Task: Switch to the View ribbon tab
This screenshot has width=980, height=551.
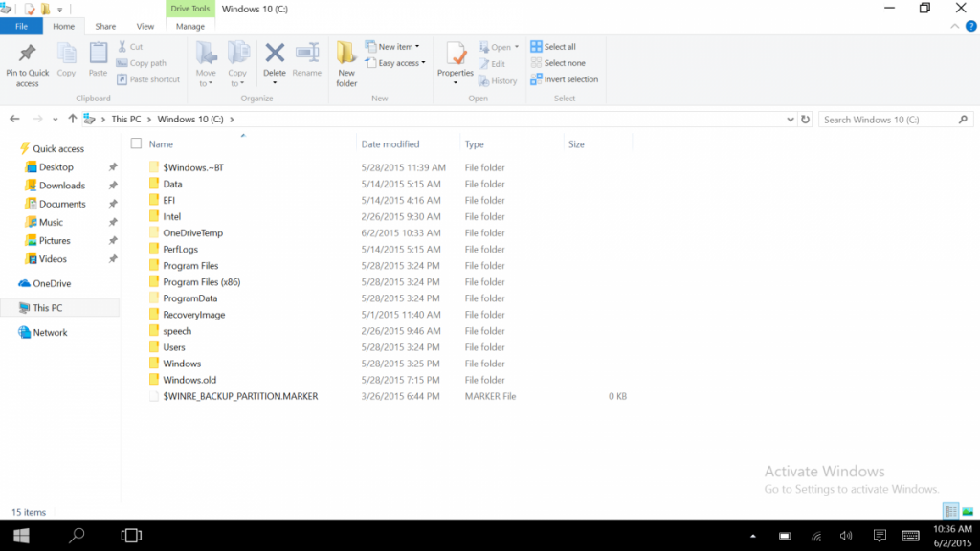Action: point(145,26)
